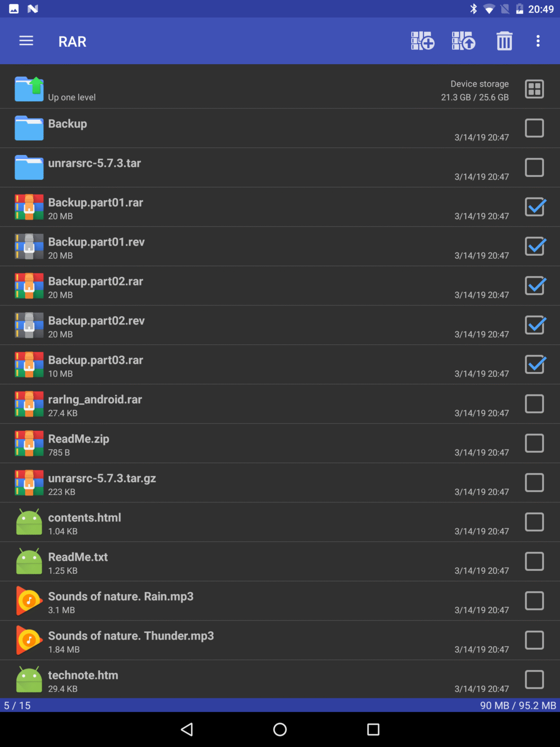Deselect Backup.part03.rar

click(534, 365)
